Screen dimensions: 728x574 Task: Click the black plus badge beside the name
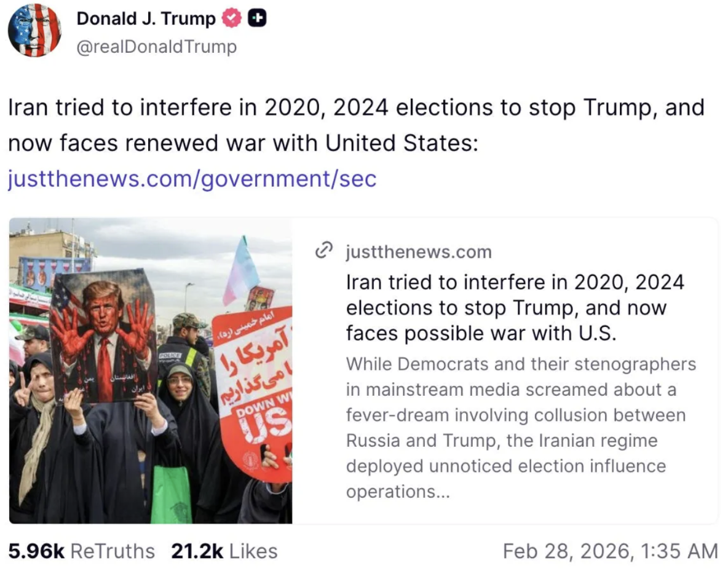pos(258,20)
